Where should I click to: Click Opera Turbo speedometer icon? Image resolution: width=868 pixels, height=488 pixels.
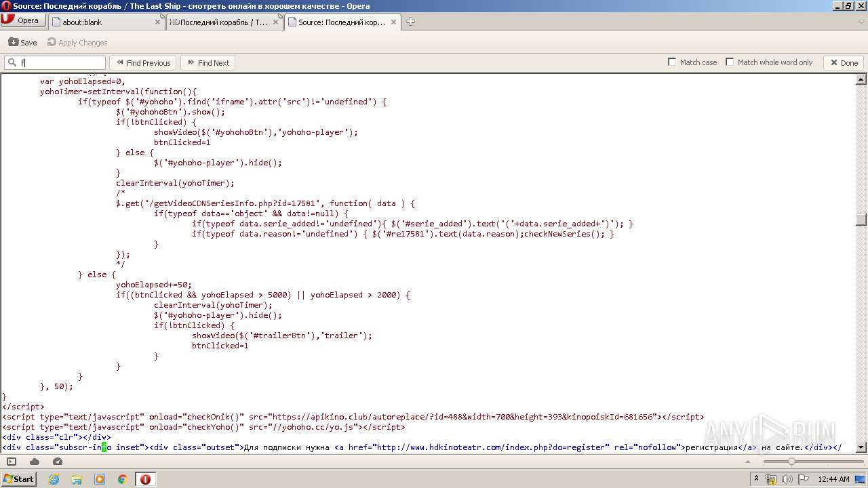click(x=58, y=462)
